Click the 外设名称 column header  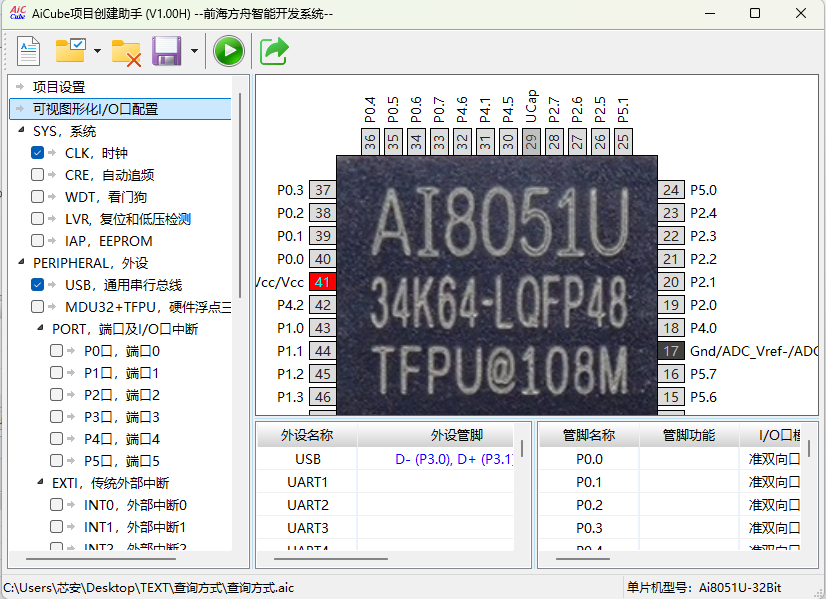click(307, 435)
